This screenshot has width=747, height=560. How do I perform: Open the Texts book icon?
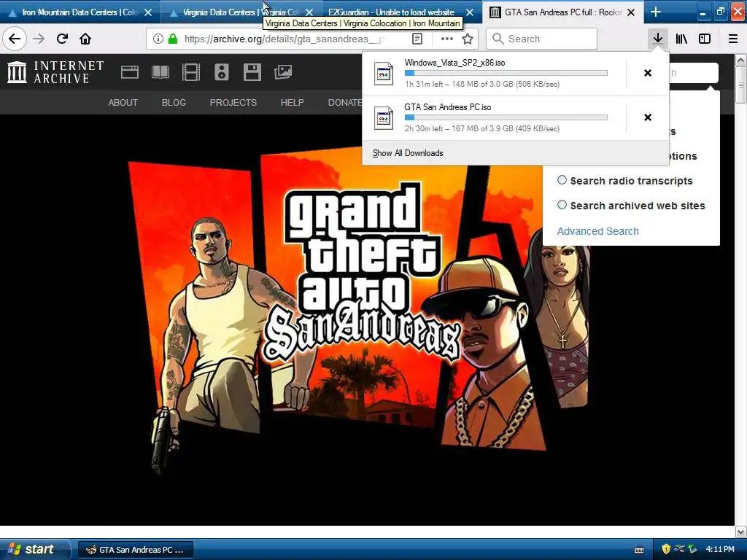point(160,72)
